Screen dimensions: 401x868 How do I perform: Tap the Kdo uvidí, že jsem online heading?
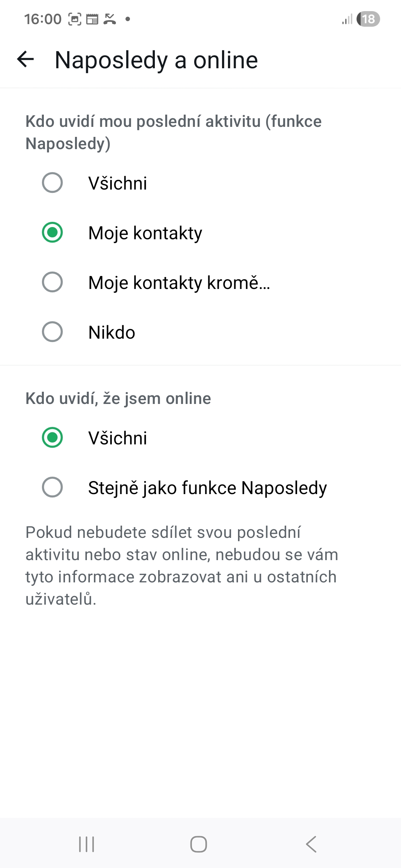tap(118, 398)
